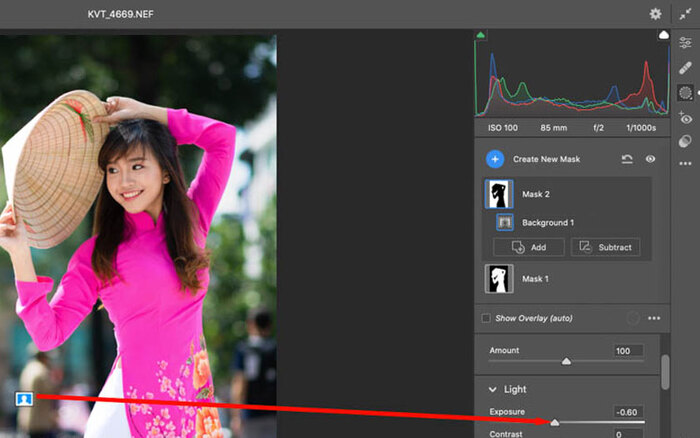
Task: Click the person mask pin on photo
Action: point(24,399)
